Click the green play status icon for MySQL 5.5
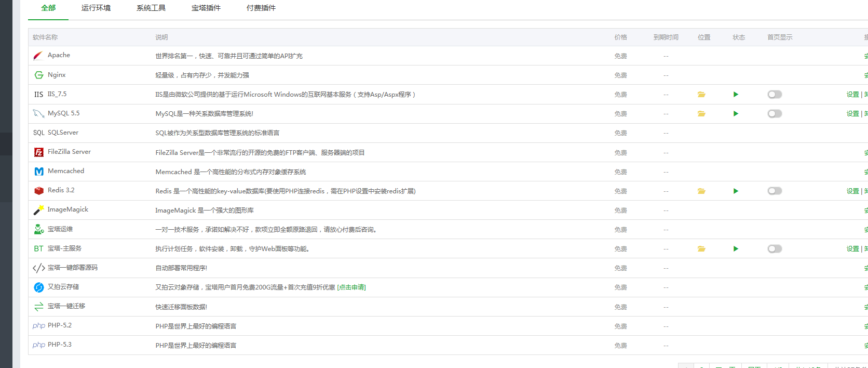The width and height of the screenshot is (868, 368). [736, 114]
